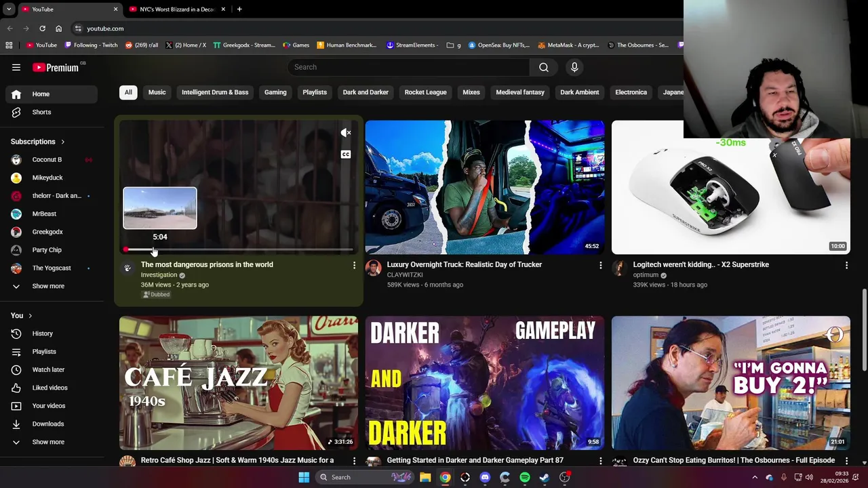Start voice search with microphone icon
Image resolution: width=868 pixels, height=488 pixels.
click(574, 67)
